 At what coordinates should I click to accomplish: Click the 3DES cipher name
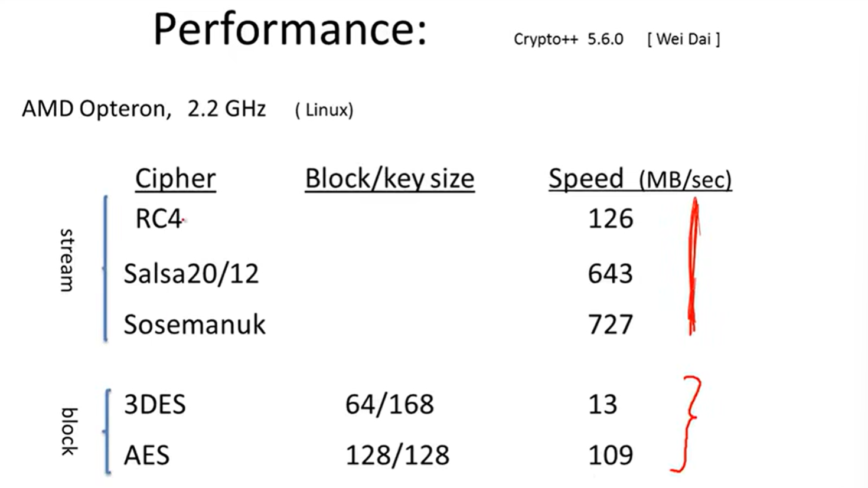point(155,405)
